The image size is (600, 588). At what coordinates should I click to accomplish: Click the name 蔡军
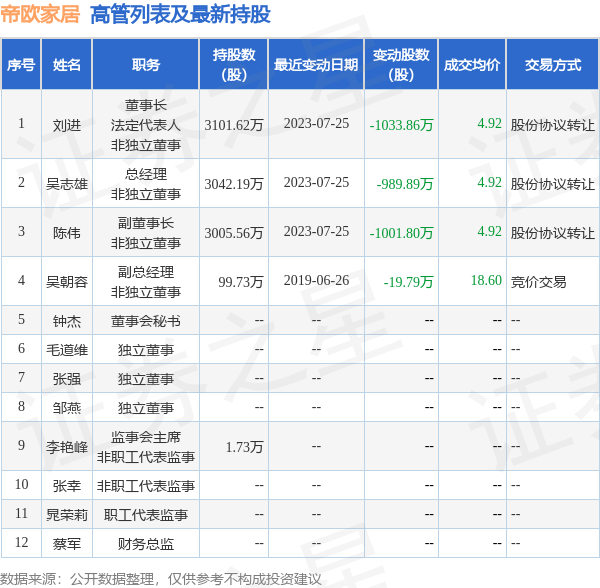[67, 544]
